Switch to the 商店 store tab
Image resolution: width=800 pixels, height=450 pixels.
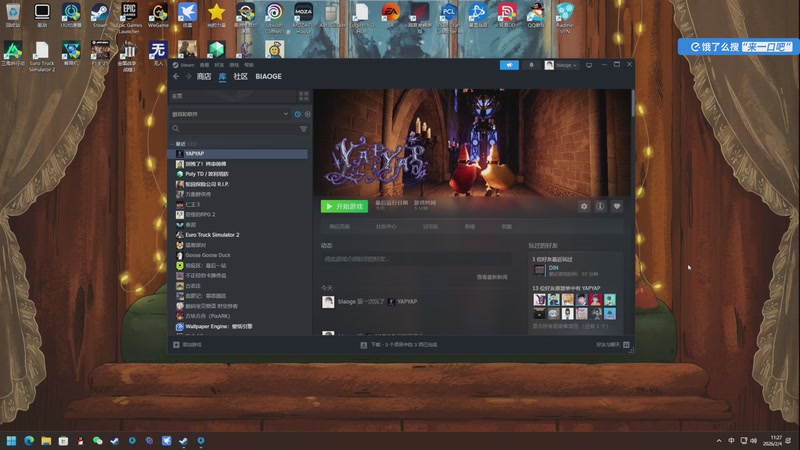(x=204, y=77)
